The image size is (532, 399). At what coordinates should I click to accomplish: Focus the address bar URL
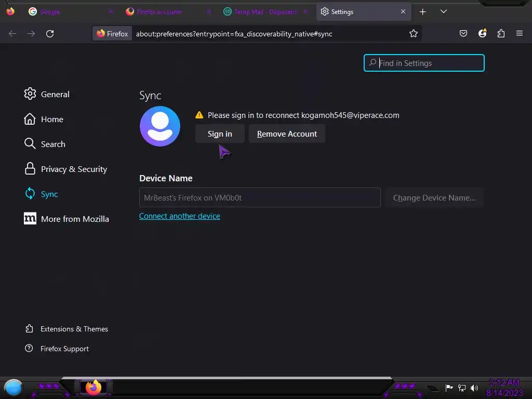(x=234, y=34)
